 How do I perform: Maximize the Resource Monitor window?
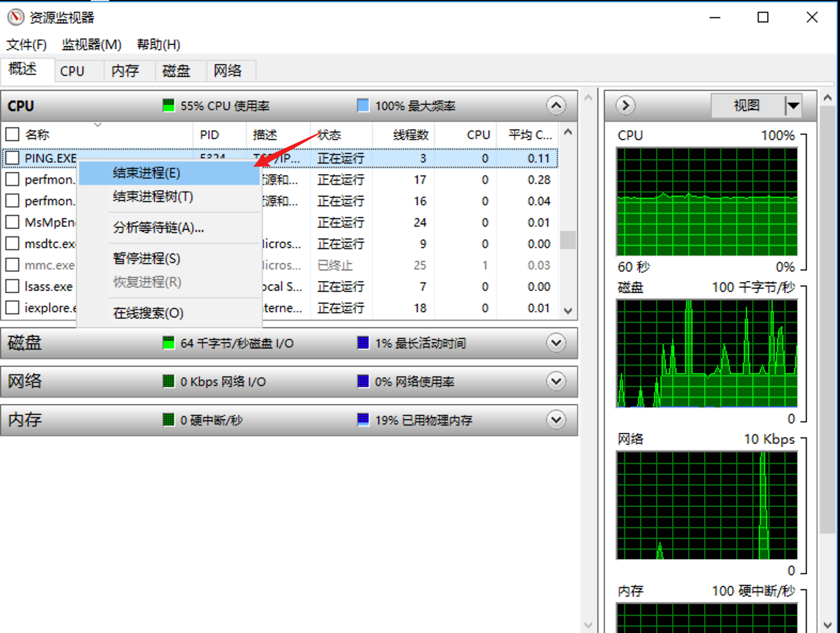click(x=763, y=17)
